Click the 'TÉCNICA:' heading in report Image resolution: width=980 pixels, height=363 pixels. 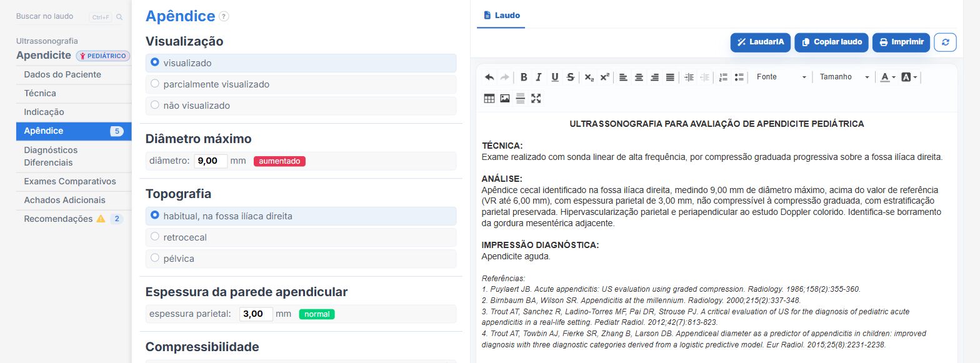tap(502, 146)
